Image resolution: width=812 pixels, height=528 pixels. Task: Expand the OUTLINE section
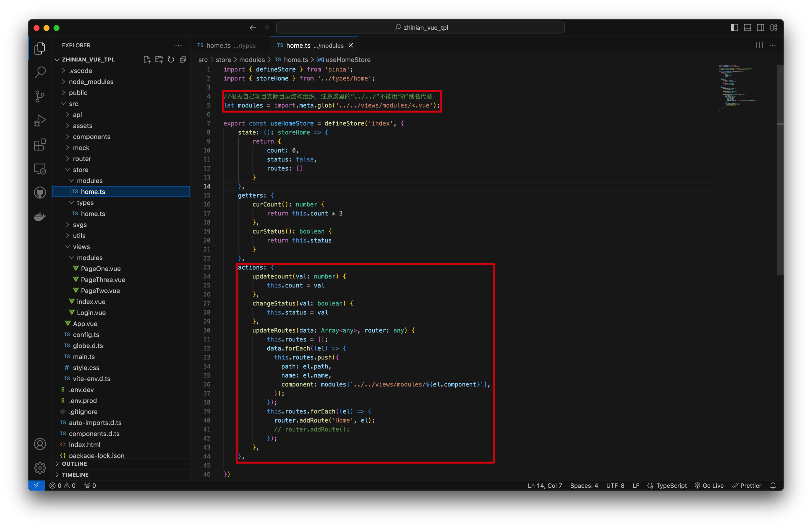[121, 463]
